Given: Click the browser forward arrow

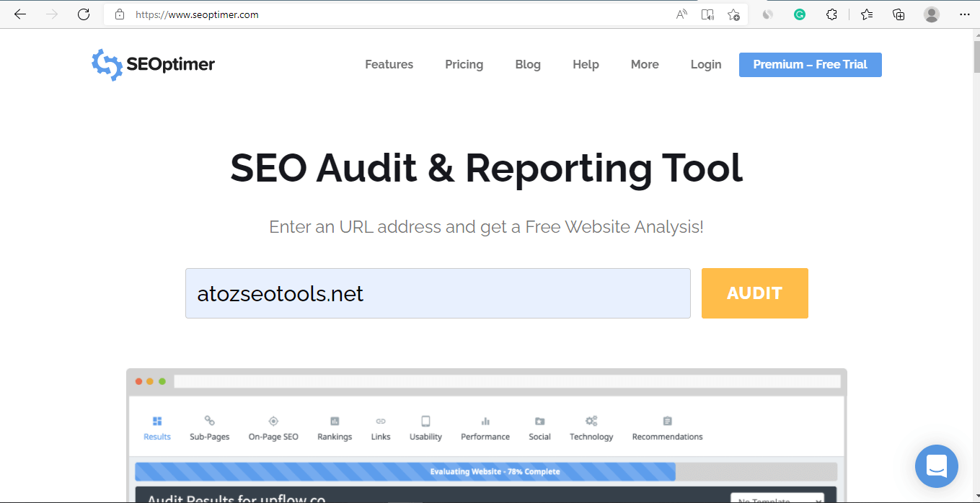Looking at the screenshot, I should (52, 14).
